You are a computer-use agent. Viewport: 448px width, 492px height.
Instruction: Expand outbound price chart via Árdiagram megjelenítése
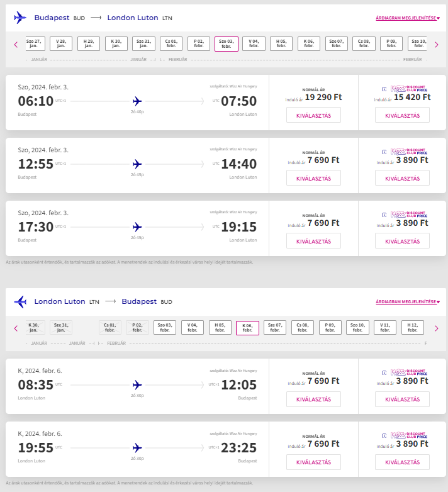408,18
